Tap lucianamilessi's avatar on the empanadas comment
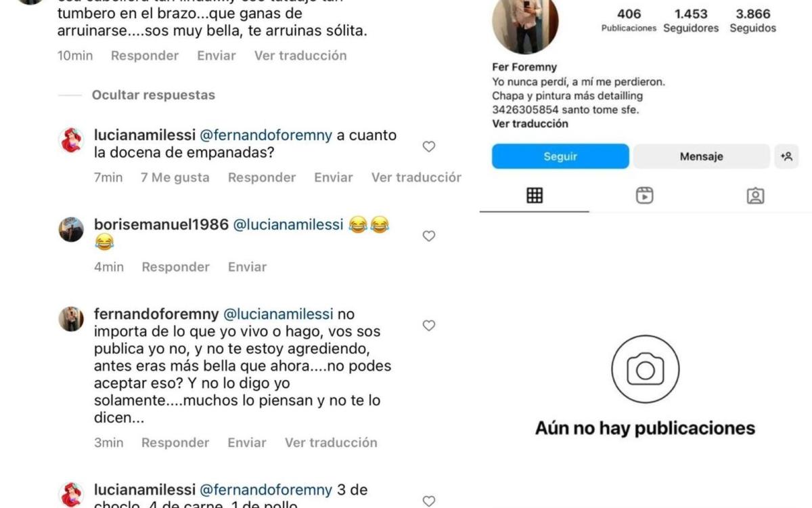 tap(71, 140)
